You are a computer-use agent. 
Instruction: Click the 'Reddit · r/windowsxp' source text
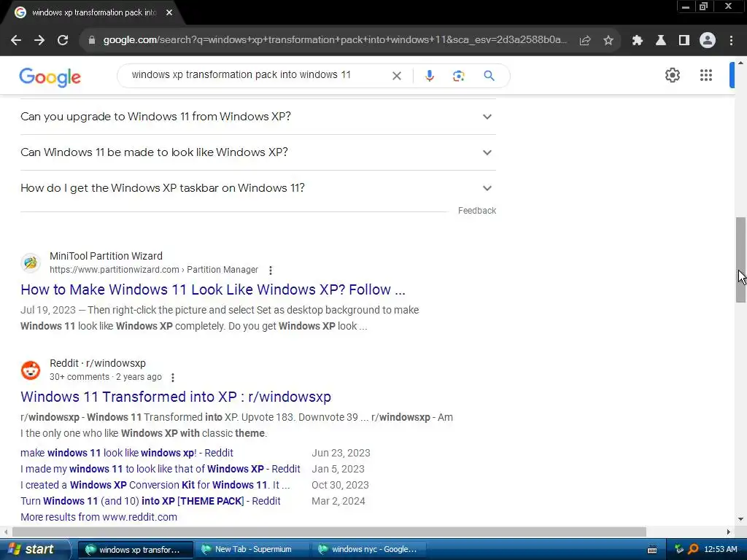(98, 363)
